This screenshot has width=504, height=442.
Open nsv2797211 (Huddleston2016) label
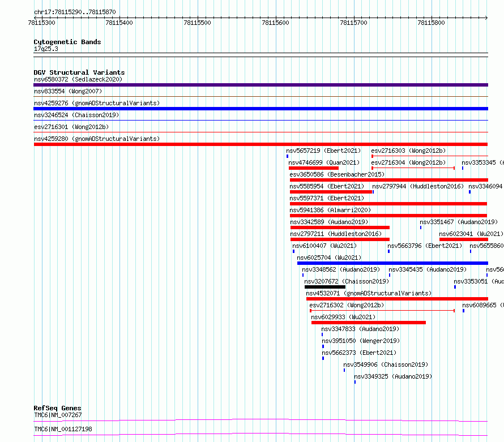336,234
